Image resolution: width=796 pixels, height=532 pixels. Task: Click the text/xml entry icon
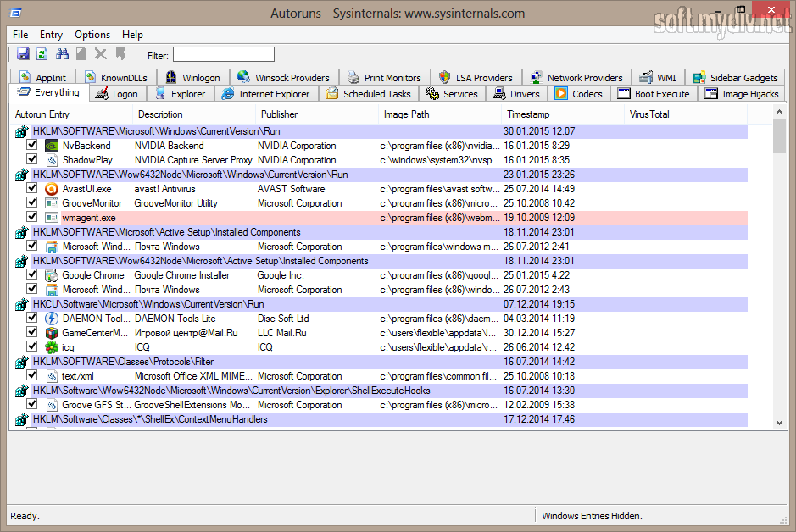(x=52, y=376)
